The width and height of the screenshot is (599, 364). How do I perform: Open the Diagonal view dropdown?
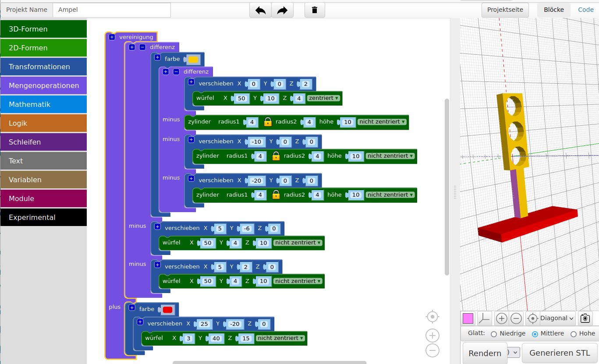pos(557,318)
